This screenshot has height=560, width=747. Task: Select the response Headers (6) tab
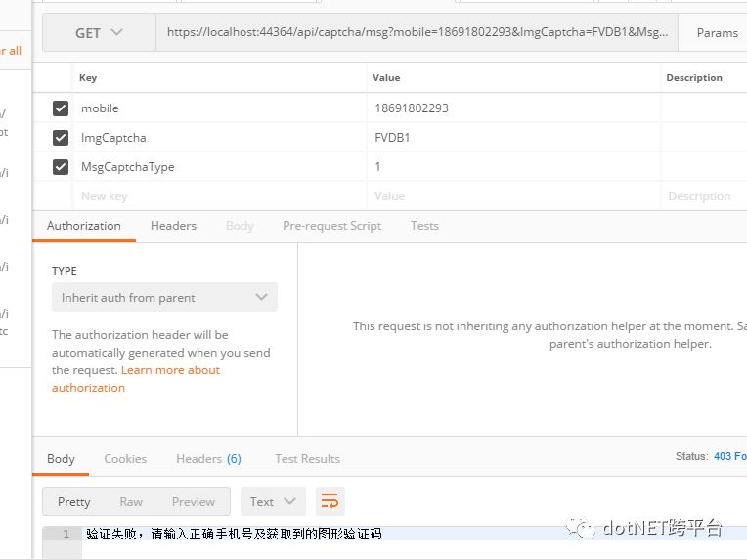click(208, 459)
